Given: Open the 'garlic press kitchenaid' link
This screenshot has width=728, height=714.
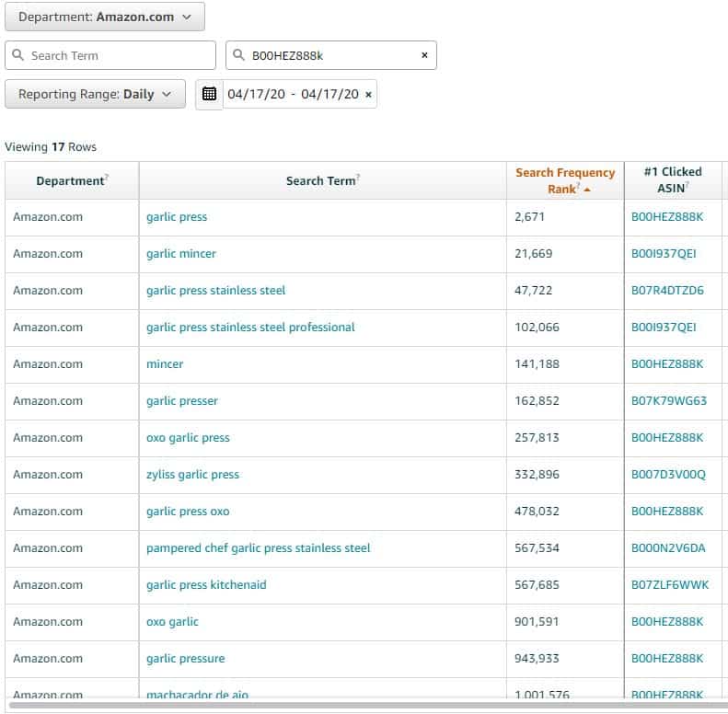Looking at the screenshot, I should pos(206,585).
